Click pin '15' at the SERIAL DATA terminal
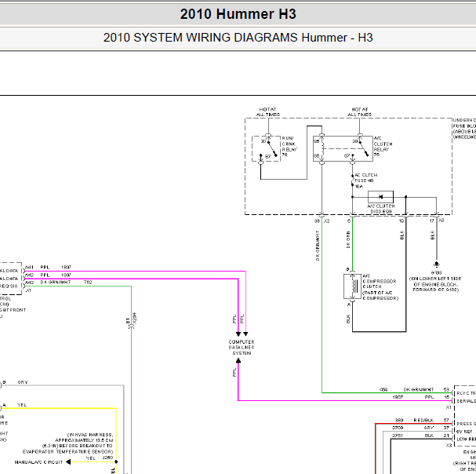The width and height of the screenshot is (476, 474). point(446,397)
